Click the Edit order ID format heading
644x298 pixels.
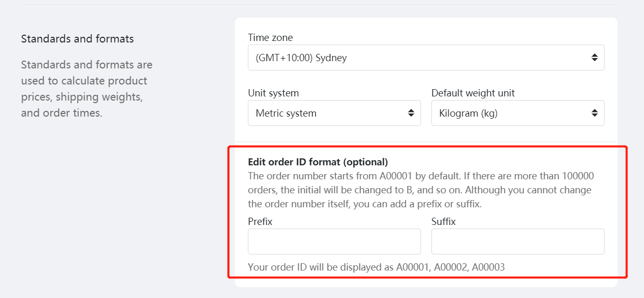[318, 162]
